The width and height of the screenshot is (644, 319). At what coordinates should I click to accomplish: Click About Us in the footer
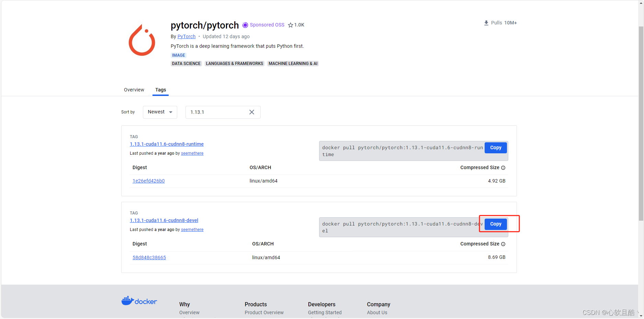(377, 312)
